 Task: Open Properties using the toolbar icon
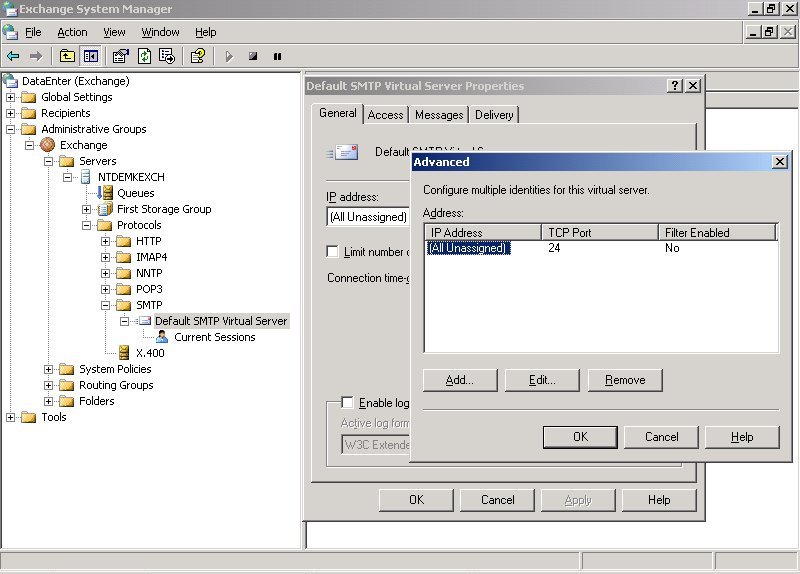[120, 56]
